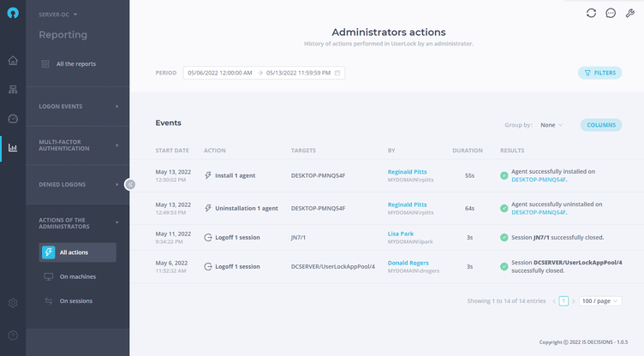Viewport: 644px width, 356px height.
Task: Open the chat bubble icon in header
Action: point(611,13)
